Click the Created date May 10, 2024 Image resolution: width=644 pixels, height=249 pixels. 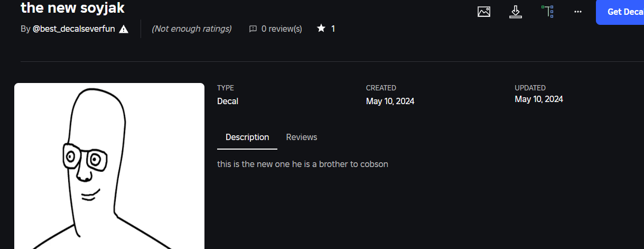[390, 101]
